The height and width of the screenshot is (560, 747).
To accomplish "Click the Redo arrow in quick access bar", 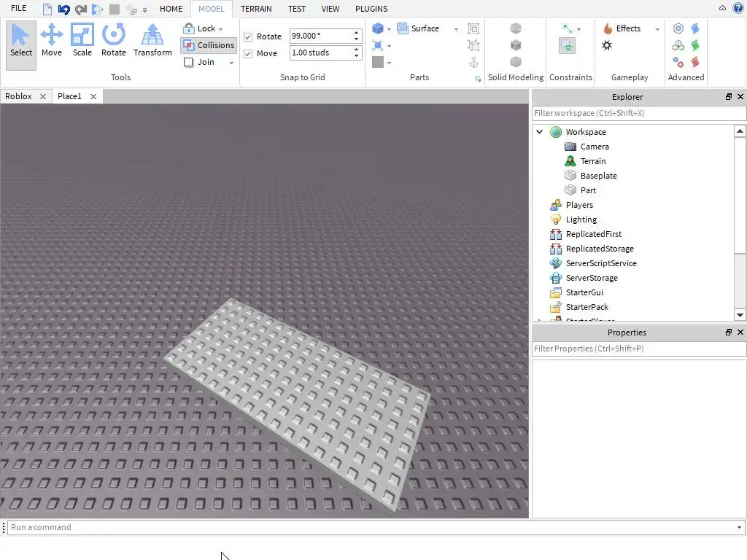I will [x=80, y=9].
